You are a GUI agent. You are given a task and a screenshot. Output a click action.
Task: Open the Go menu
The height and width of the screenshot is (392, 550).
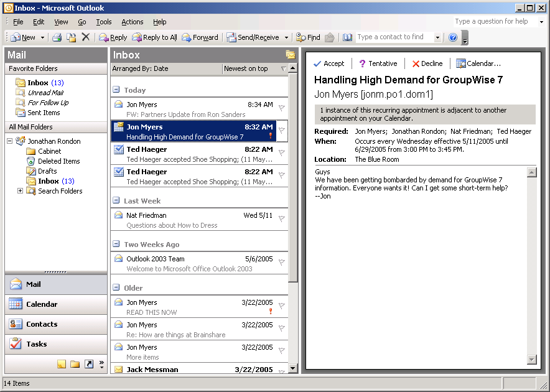pyautogui.click(x=82, y=22)
